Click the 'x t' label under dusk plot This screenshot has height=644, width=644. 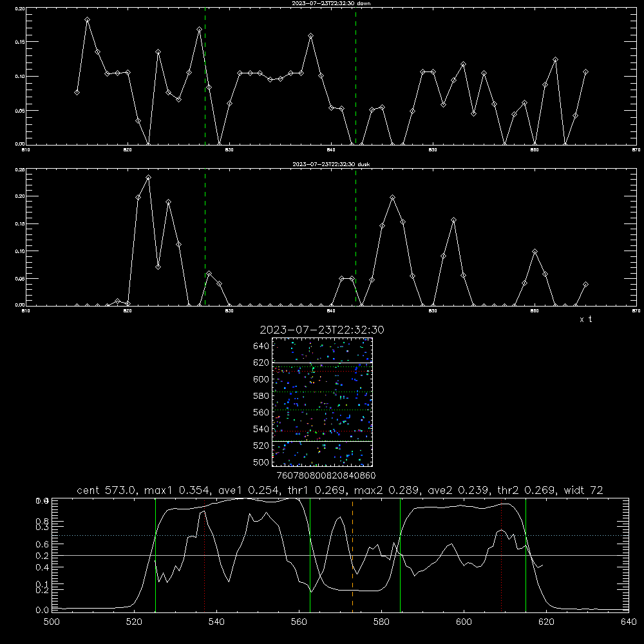click(585, 319)
